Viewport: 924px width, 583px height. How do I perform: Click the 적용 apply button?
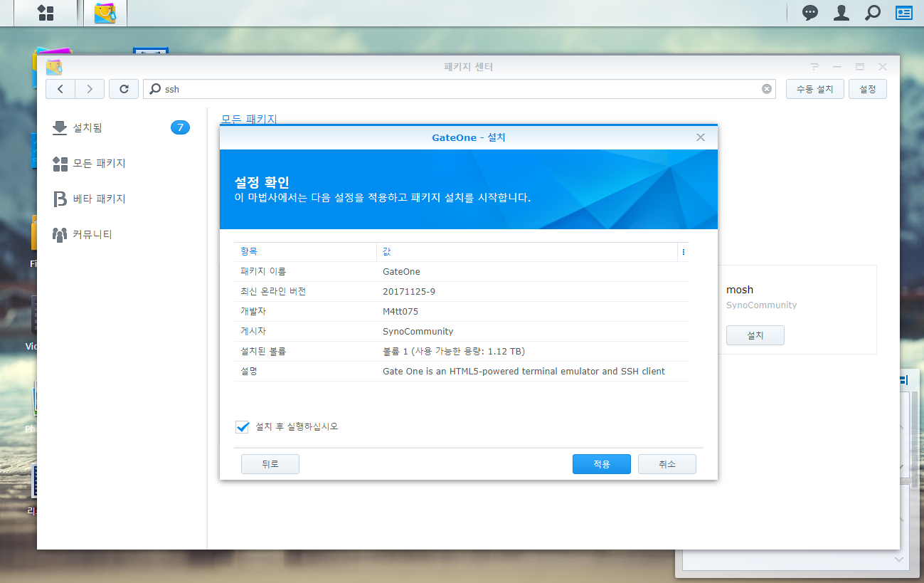602,464
